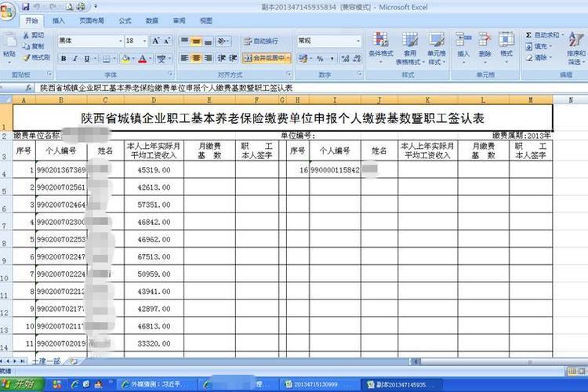588x392 pixels.
Task: Click the increase decimal icon
Action: [346, 59]
